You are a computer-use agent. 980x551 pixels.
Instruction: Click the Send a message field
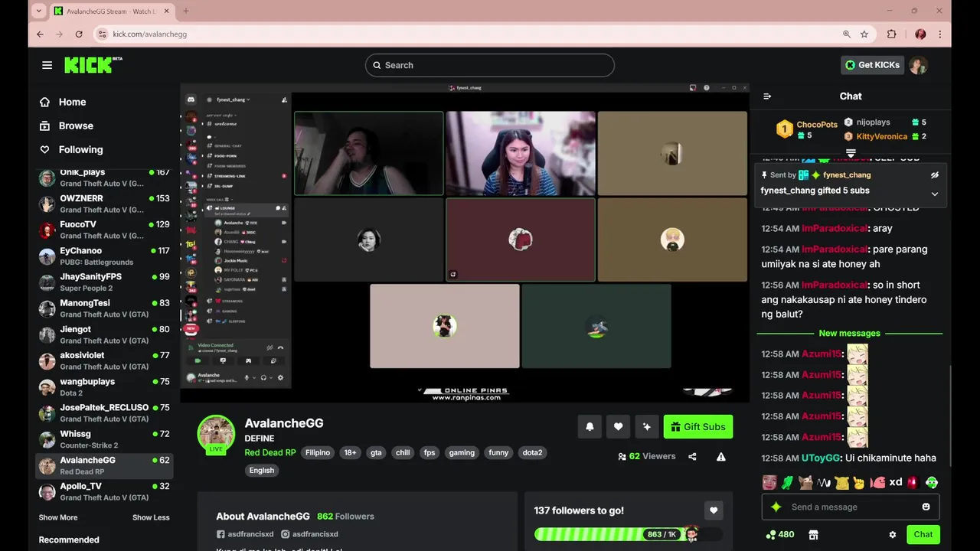point(850,507)
